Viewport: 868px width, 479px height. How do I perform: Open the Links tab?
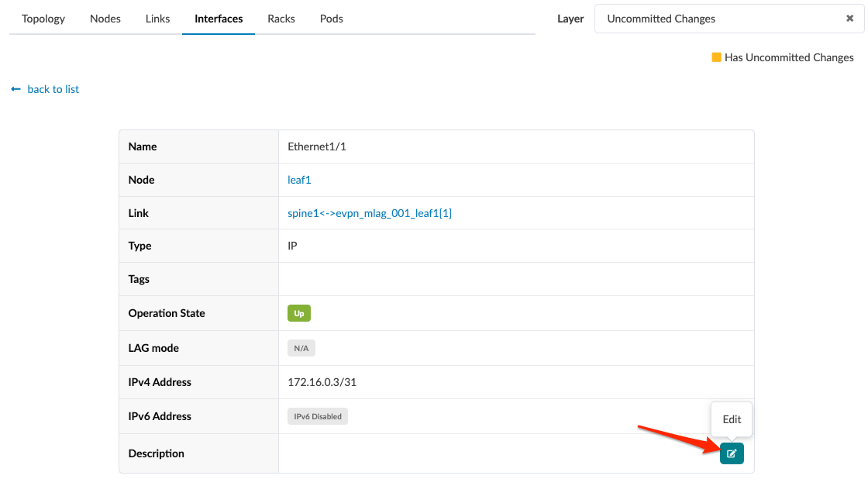click(x=158, y=19)
